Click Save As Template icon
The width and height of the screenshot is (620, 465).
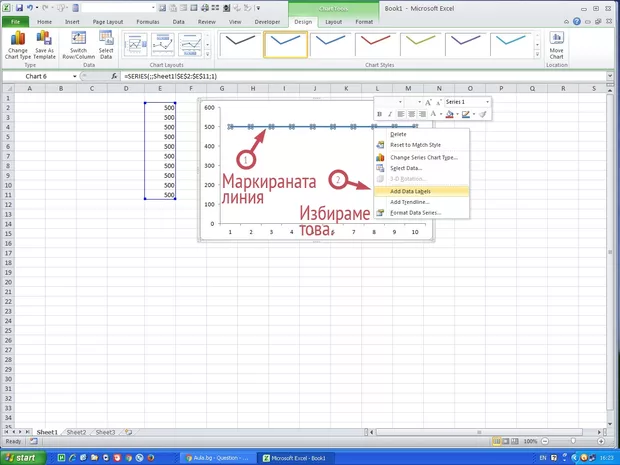click(44, 46)
